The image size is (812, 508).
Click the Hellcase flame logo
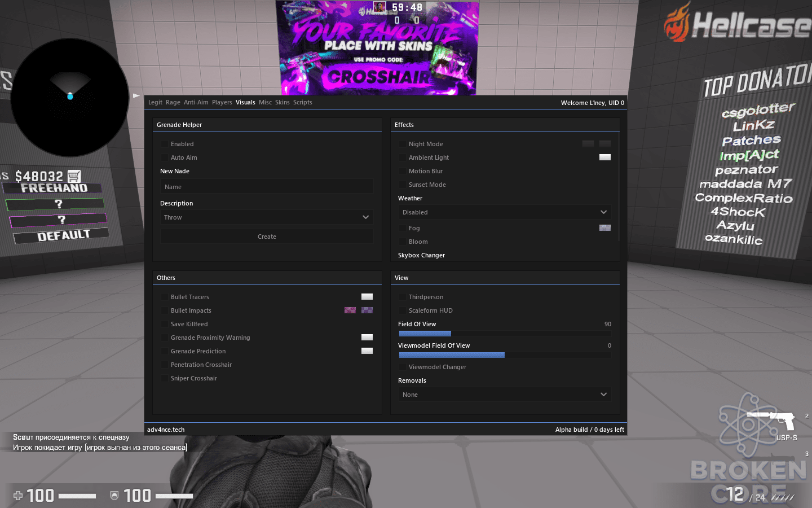pyautogui.click(x=677, y=22)
